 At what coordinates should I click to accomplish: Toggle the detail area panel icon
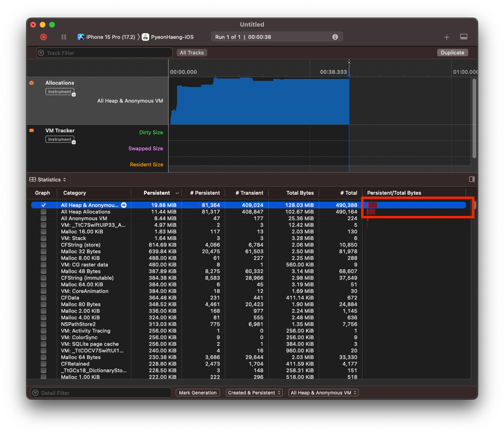tap(464, 37)
